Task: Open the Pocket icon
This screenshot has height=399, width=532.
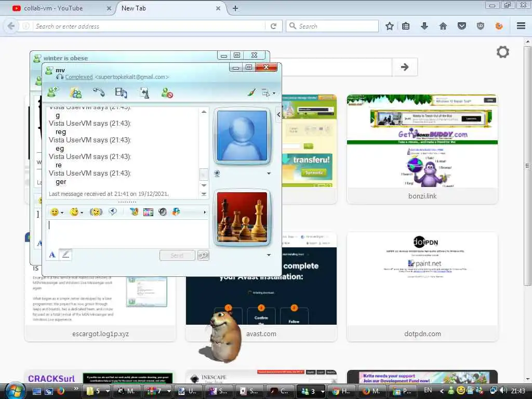Action: click(462, 26)
